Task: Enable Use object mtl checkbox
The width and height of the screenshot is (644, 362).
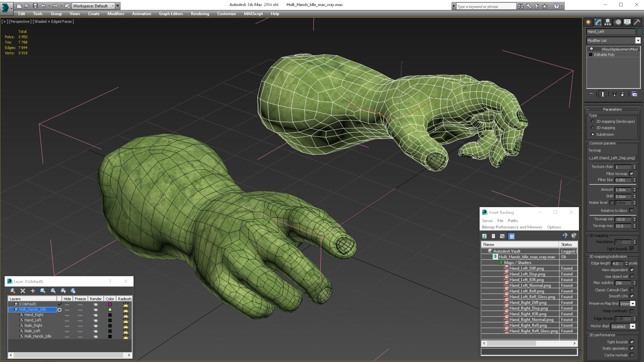Action: pyautogui.click(x=632, y=277)
